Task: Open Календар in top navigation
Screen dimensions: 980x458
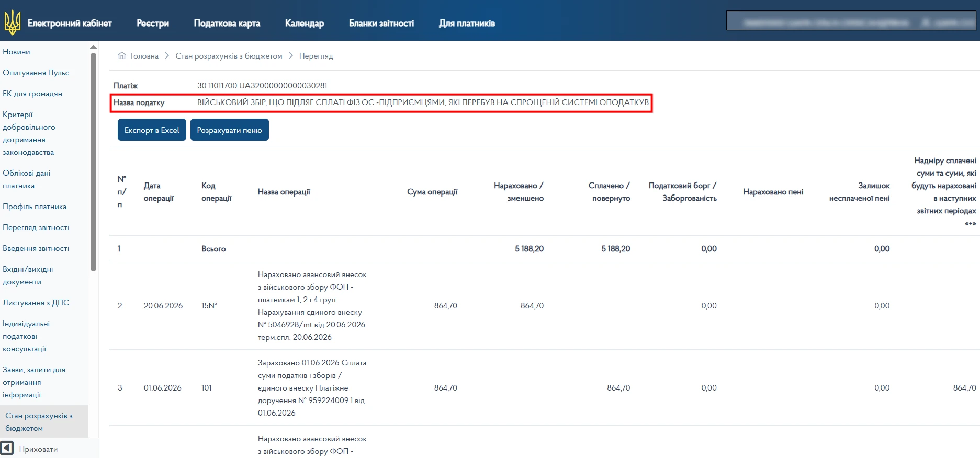Action: 305,23
